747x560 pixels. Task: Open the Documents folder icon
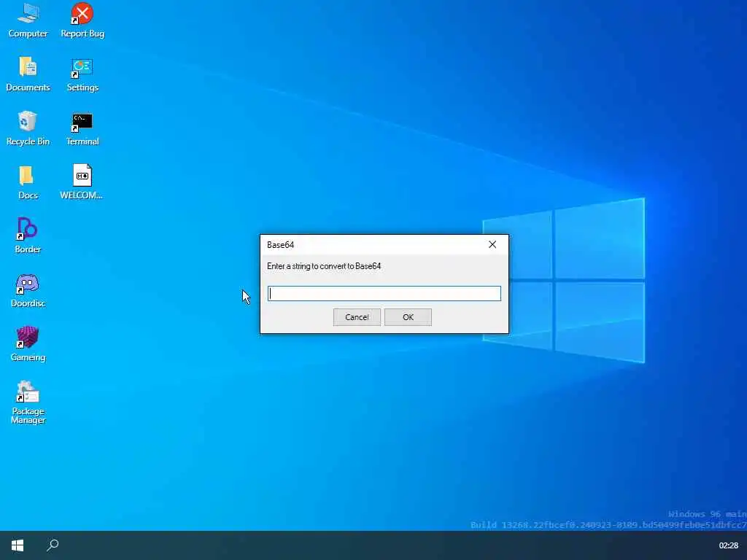point(28,74)
